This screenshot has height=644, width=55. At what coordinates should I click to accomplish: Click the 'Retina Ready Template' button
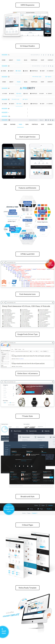[27, 588]
